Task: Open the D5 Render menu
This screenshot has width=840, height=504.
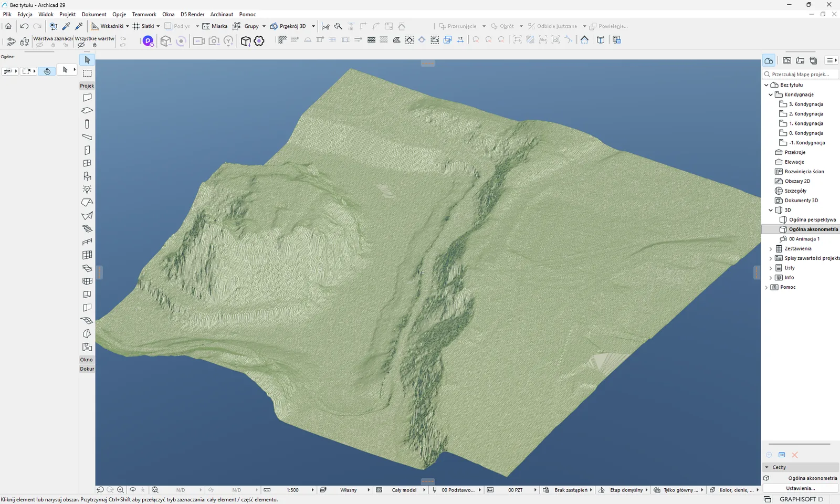Action: tap(192, 14)
